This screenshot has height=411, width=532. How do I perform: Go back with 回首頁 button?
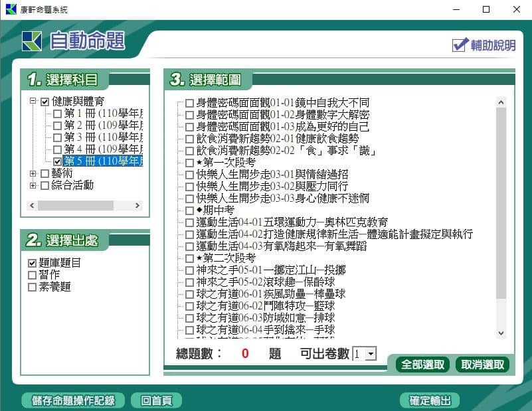click(156, 400)
